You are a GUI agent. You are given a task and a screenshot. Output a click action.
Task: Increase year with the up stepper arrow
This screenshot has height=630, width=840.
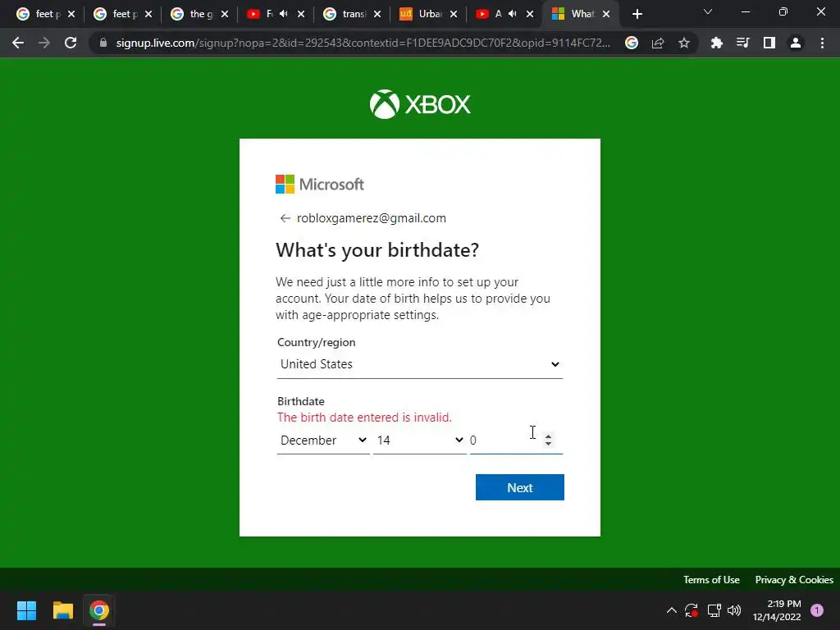548,436
